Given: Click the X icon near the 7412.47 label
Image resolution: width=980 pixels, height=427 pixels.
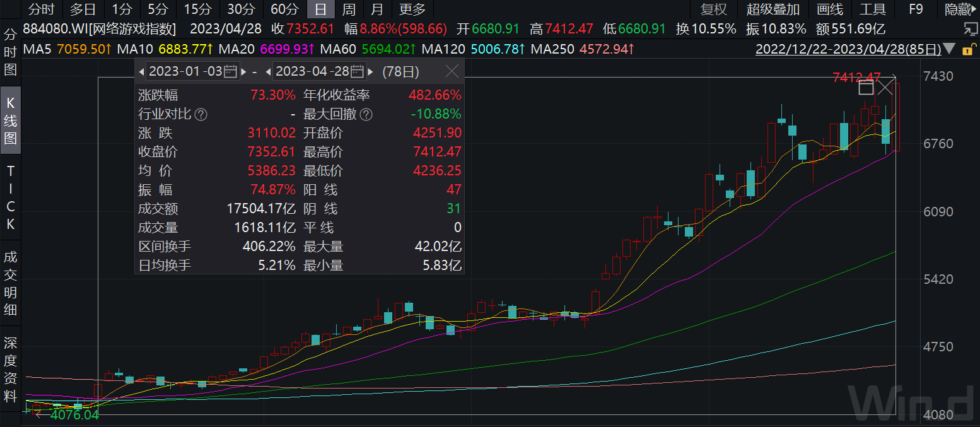Looking at the screenshot, I should (x=885, y=88).
